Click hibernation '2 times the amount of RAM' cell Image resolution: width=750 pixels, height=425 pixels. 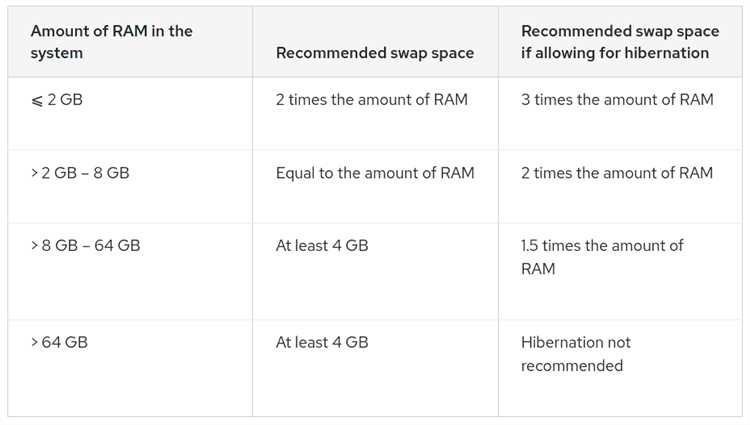[x=617, y=173]
